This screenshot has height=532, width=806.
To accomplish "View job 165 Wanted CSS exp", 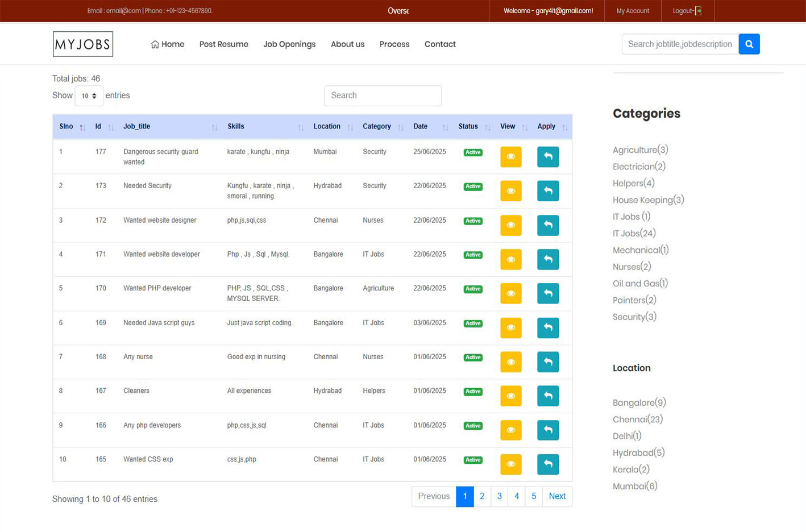I will click(510, 464).
